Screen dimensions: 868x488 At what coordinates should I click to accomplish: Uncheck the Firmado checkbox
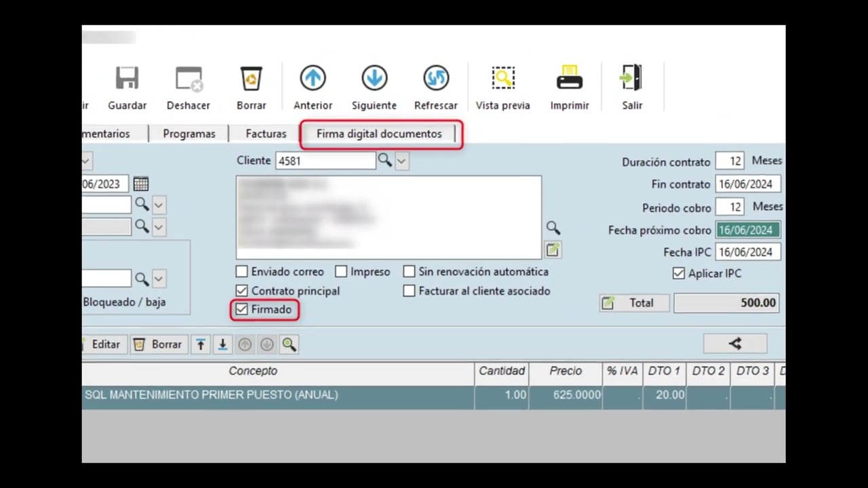click(x=242, y=310)
